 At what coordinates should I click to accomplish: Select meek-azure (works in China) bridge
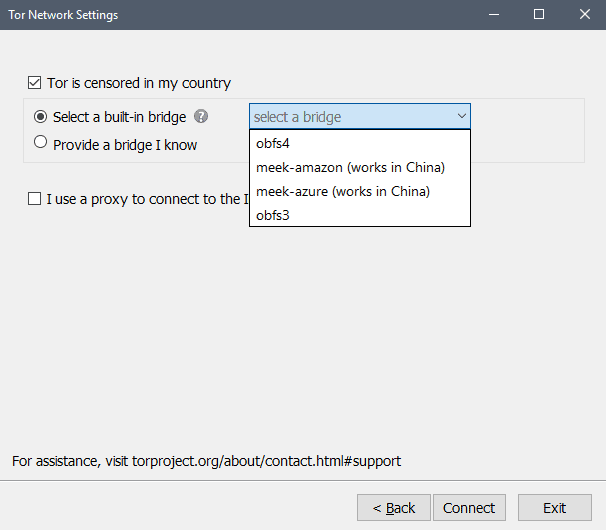click(x=360, y=191)
